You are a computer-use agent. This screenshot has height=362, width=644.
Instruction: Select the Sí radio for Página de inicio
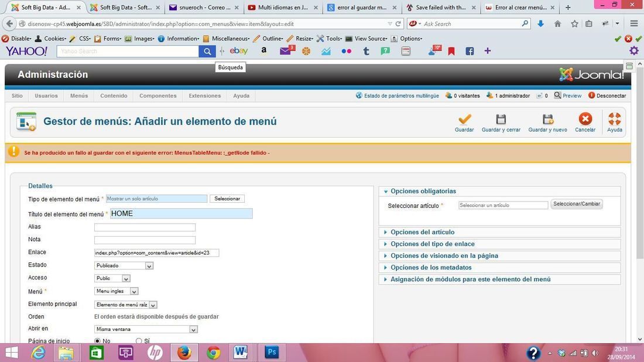coord(139,341)
